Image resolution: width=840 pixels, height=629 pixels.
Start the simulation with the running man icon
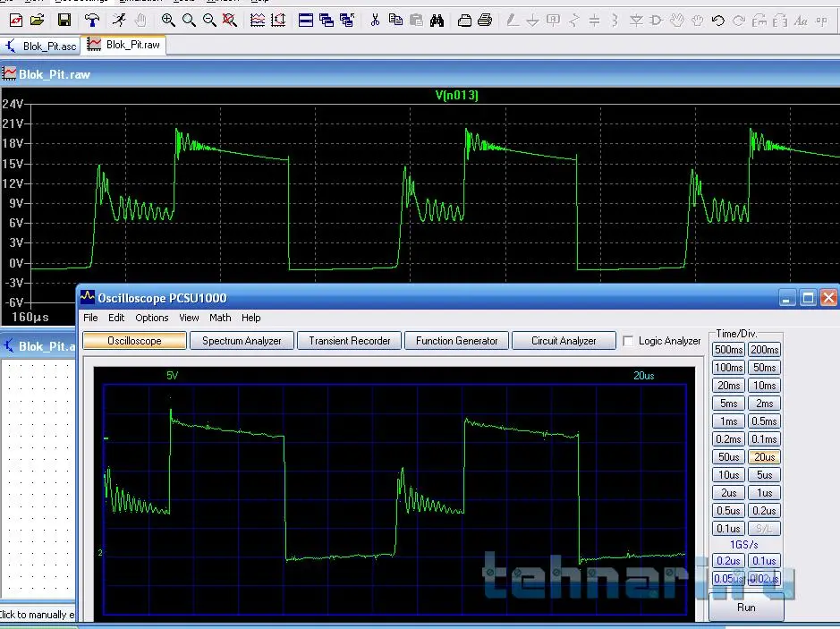point(119,20)
